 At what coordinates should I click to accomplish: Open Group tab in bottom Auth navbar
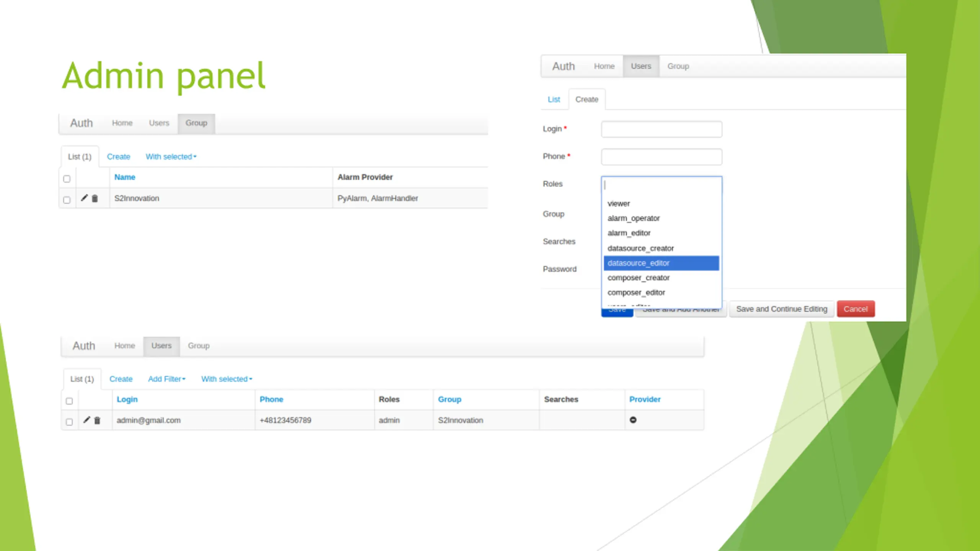tap(199, 346)
